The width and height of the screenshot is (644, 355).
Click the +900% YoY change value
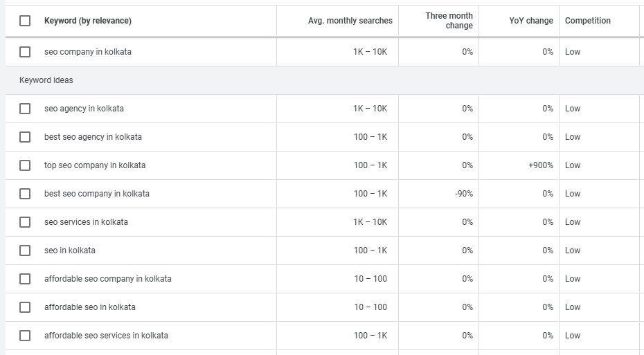point(541,165)
